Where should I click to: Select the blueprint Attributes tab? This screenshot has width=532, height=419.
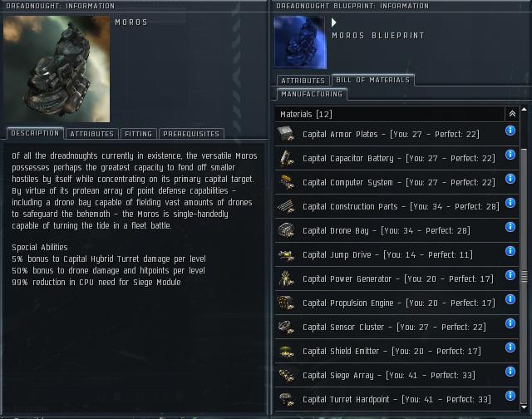303,81
